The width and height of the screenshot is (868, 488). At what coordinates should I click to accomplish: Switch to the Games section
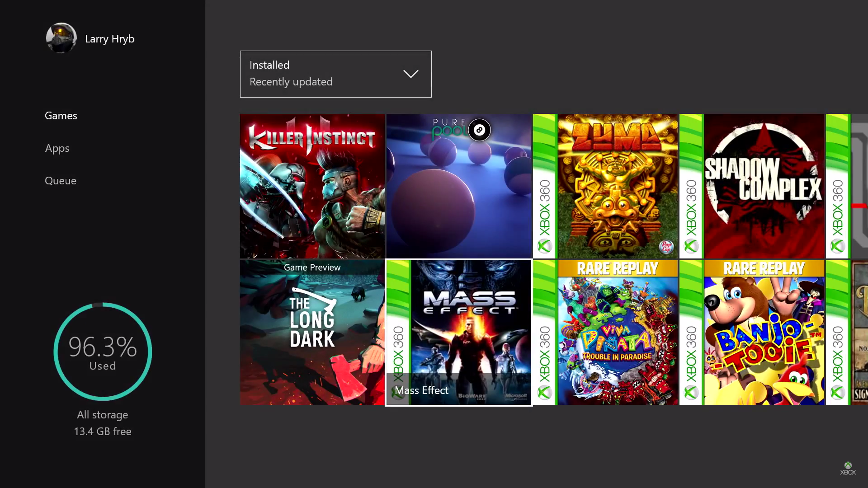coord(61,116)
